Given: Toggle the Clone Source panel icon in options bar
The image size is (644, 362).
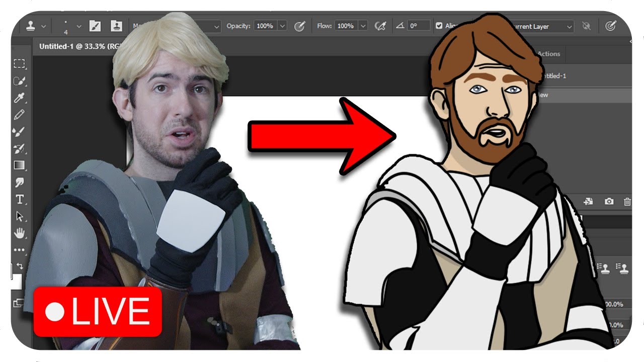Looking at the screenshot, I should pyautogui.click(x=116, y=26).
